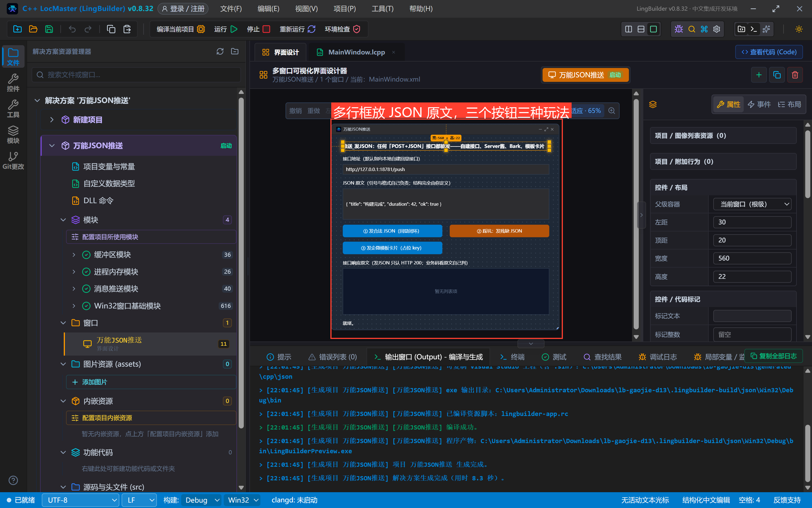Open the 父级容器 dropdown
Image resolution: width=812 pixels, height=508 pixels.
(x=752, y=204)
